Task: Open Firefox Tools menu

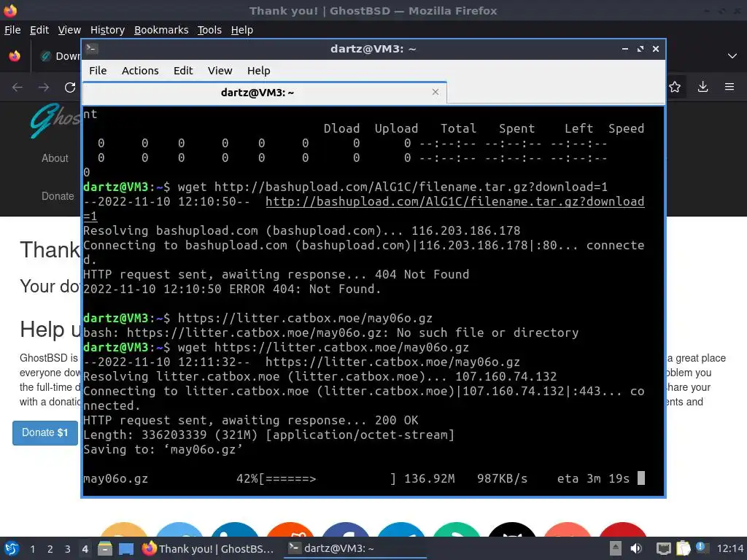Action: (x=209, y=30)
